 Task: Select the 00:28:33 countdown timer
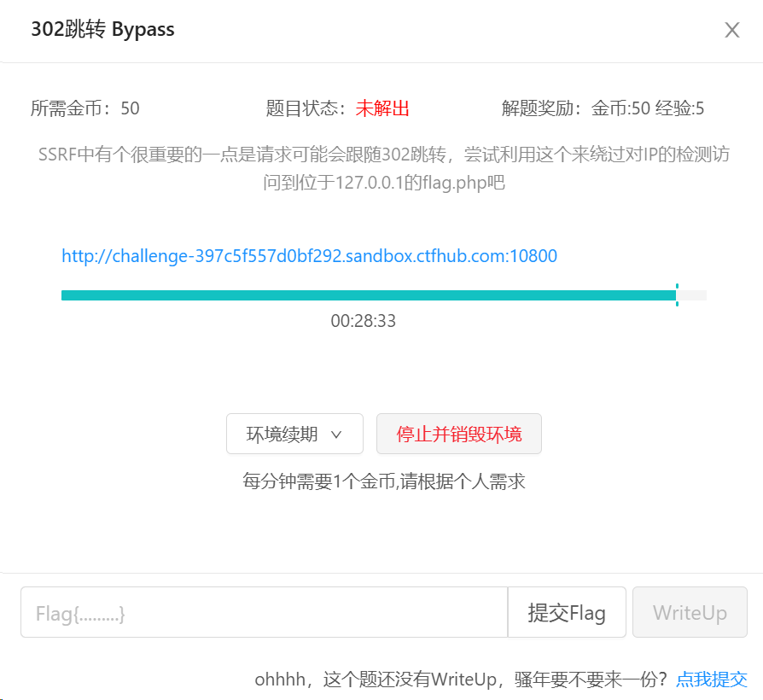[364, 321]
